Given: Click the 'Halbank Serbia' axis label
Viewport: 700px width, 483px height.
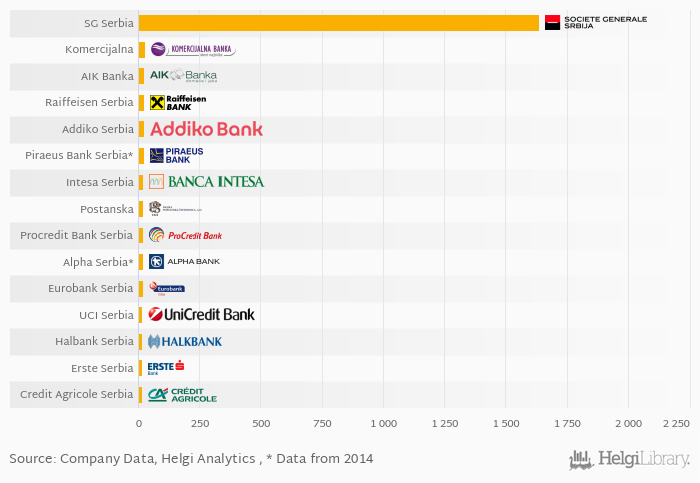Looking at the screenshot, I should (94, 341).
